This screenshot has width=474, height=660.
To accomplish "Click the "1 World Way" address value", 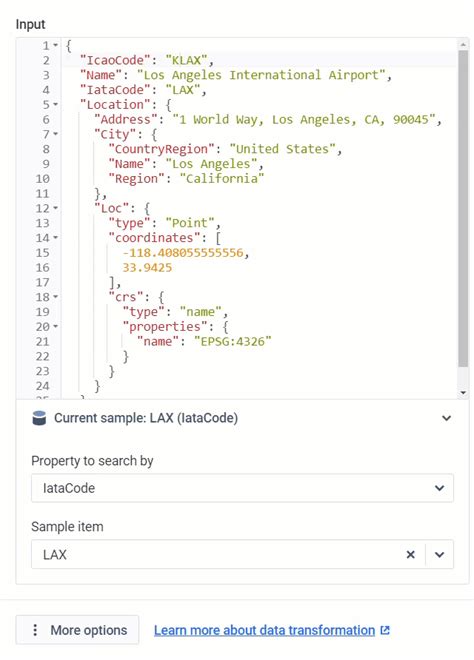I will [x=304, y=120].
